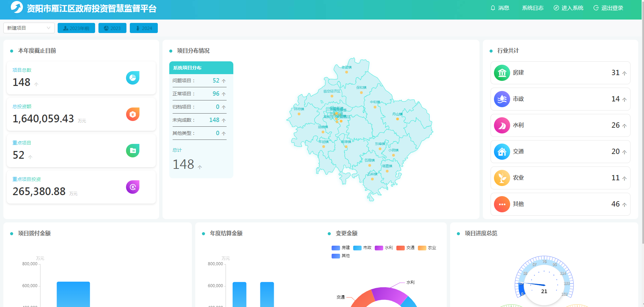This screenshot has height=307, width=644.
Task: Click the 正常项目 count 96
Action: click(216, 94)
